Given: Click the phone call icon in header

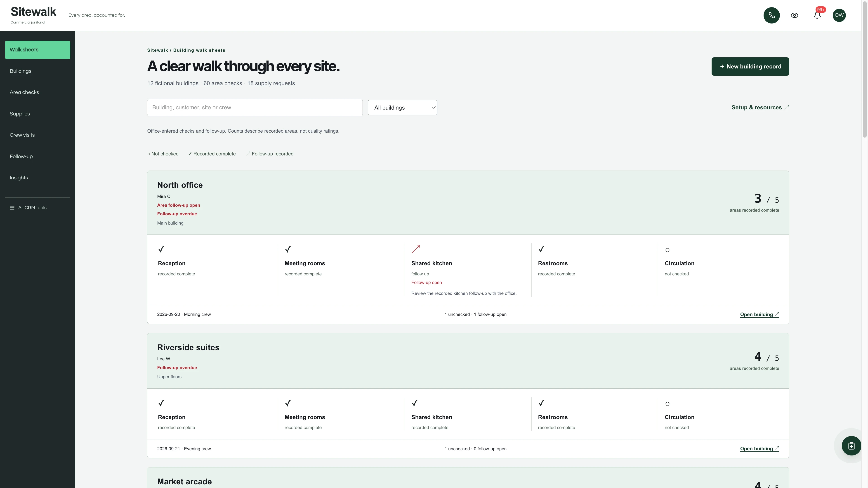Looking at the screenshot, I should pos(771,15).
